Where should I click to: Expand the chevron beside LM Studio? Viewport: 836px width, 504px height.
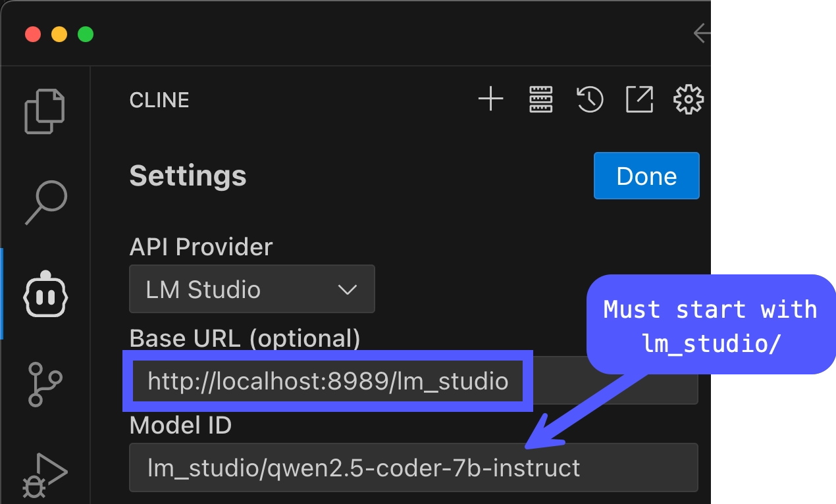coord(346,290)
